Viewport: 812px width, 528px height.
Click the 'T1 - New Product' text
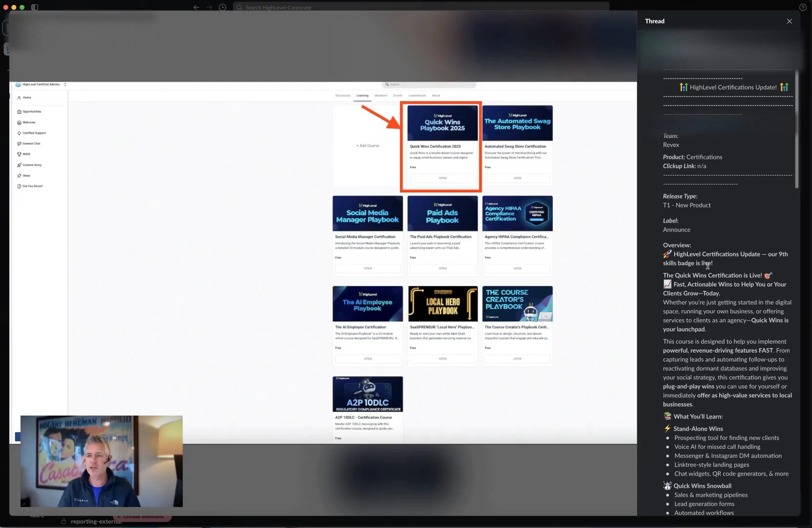click(x=686, y=205)
